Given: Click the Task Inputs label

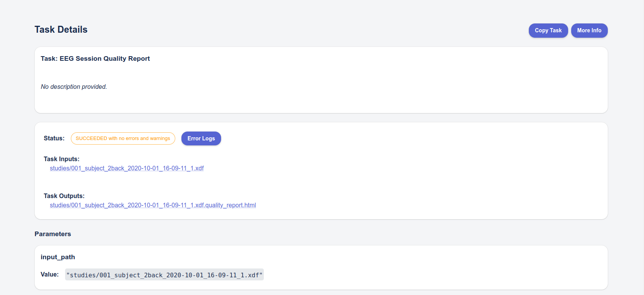Looking at the screenshot, I should tap(62, 159).
